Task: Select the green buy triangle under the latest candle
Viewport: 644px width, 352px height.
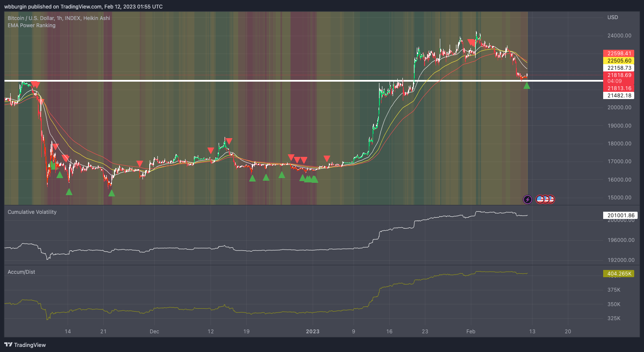Action: (x=527, y=86)
